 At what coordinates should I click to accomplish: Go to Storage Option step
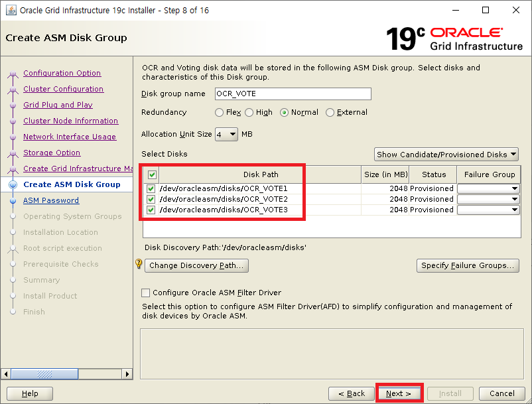tap(52, 153)
